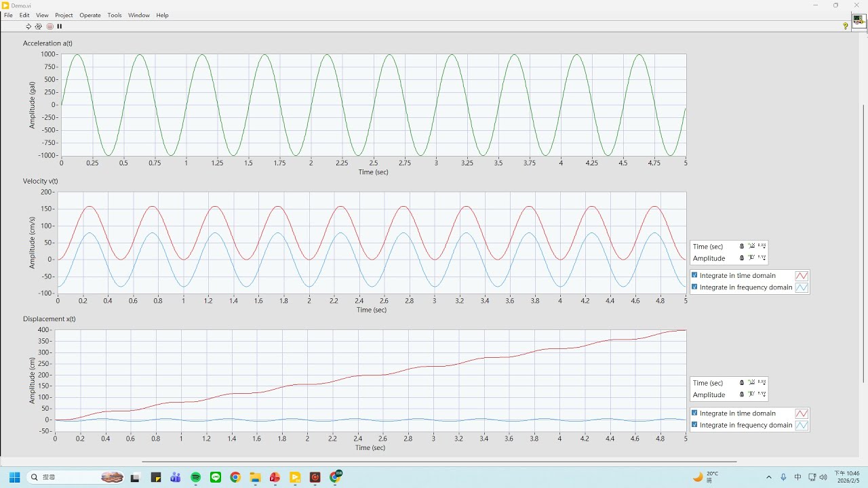Click blue plot sample for Velocity frequency domain

802,287
